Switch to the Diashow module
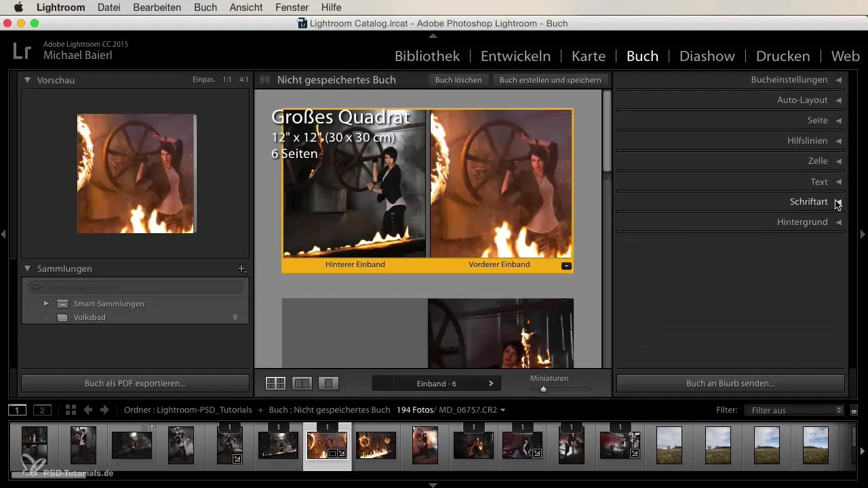This screenshot has width=868, height=488. coord(708,56)
